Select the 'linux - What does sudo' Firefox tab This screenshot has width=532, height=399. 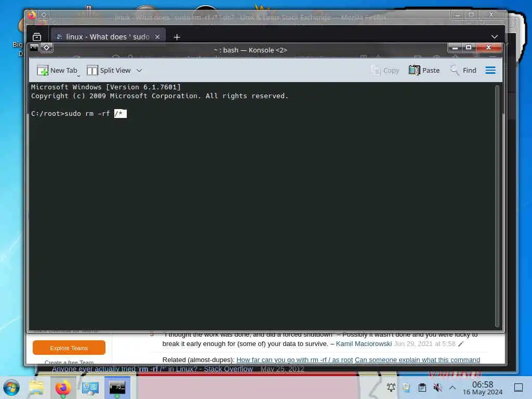click(108, 37)
